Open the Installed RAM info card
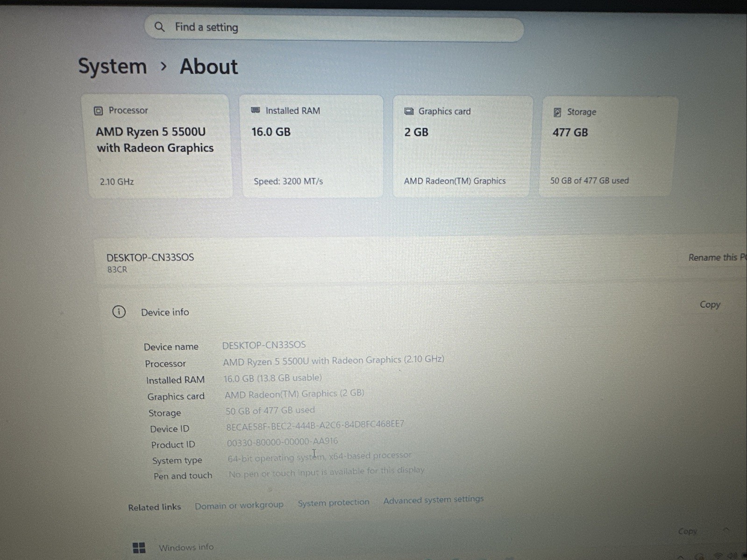This screenshot has width=747, height=560. pos(312,146)
